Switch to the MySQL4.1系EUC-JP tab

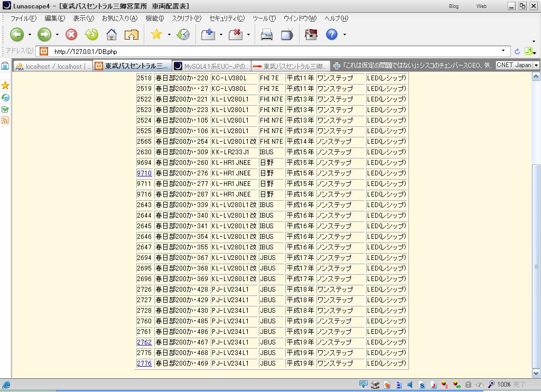(x=211, y=66)
